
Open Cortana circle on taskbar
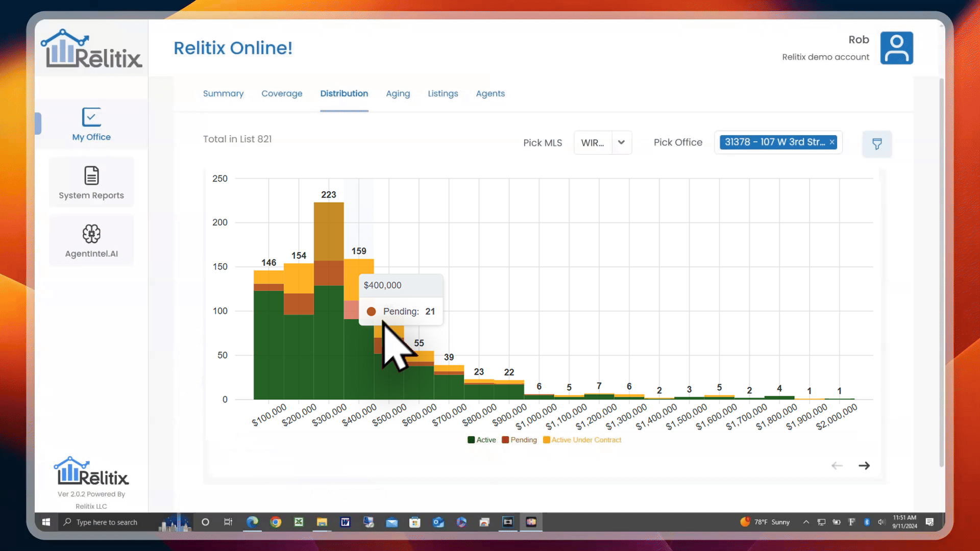point(205,522)
